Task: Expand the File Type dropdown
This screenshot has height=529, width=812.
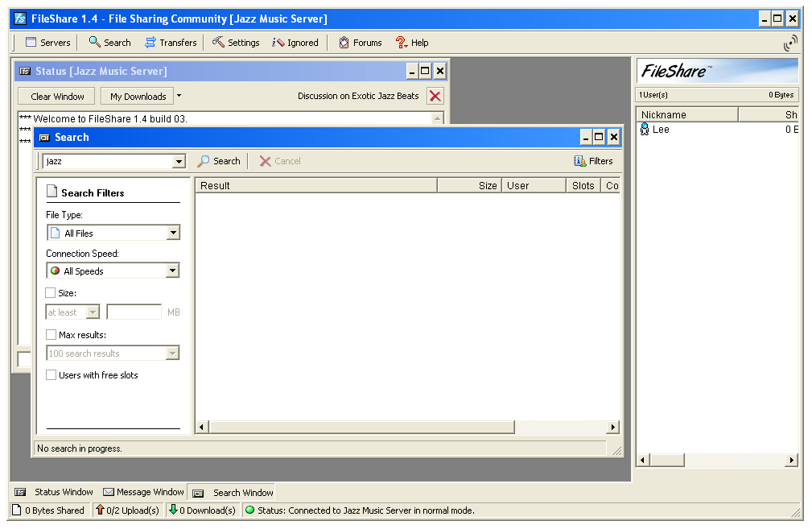Action: (x=172, y=234)
